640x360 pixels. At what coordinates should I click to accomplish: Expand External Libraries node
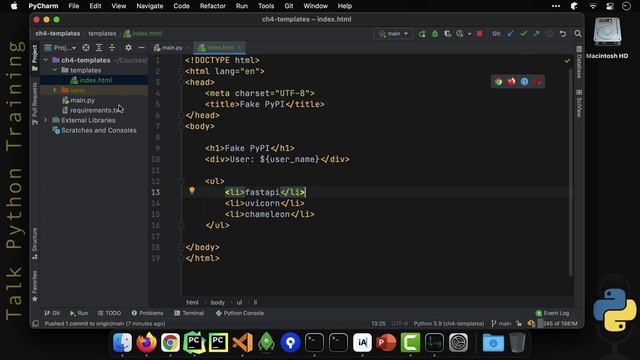point(46,120)
